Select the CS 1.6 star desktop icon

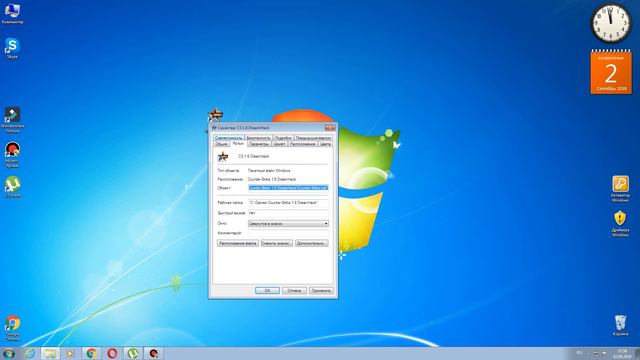point(215,114)
